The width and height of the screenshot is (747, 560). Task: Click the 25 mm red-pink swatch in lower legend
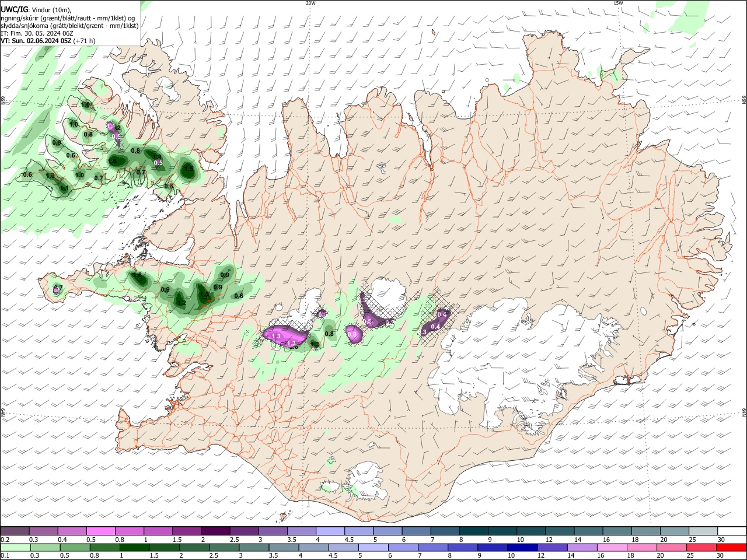pyautogui.click(x=701, y=547)
